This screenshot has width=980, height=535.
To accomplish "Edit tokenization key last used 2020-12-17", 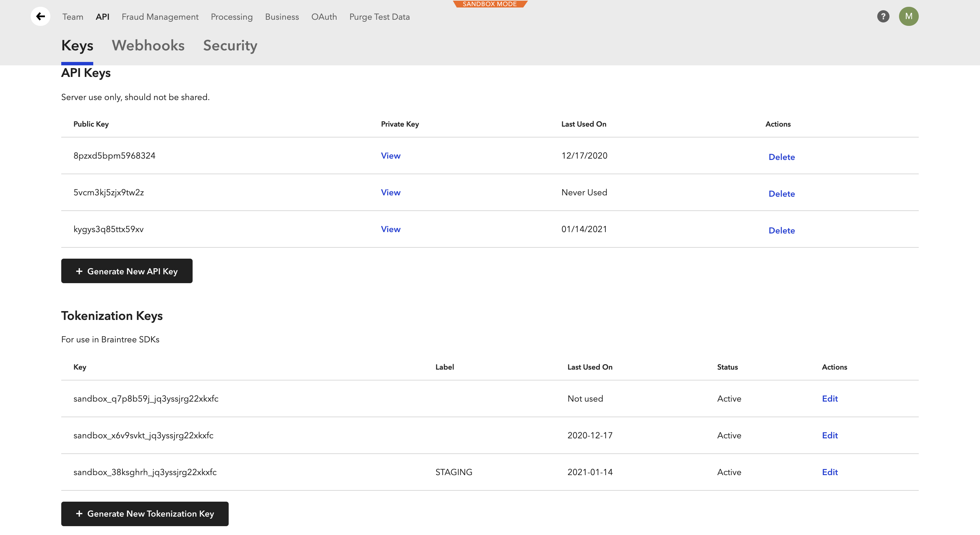I will [829, 435].
